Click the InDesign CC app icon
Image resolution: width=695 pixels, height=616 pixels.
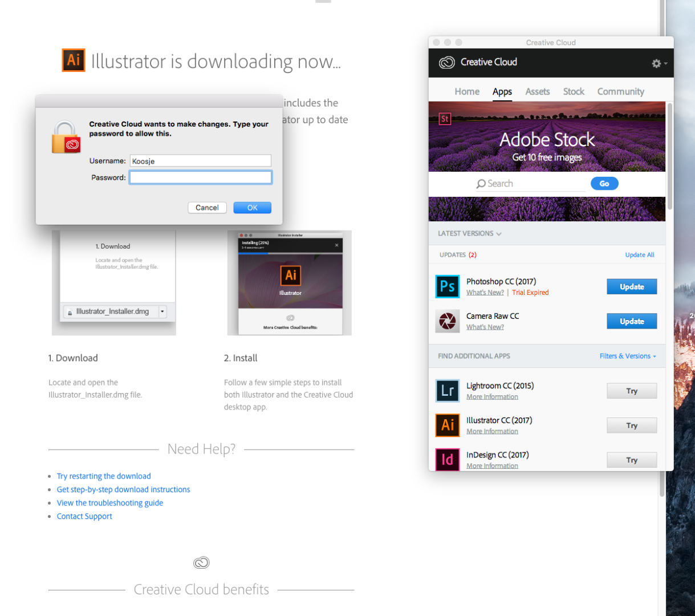click(448, 460)
